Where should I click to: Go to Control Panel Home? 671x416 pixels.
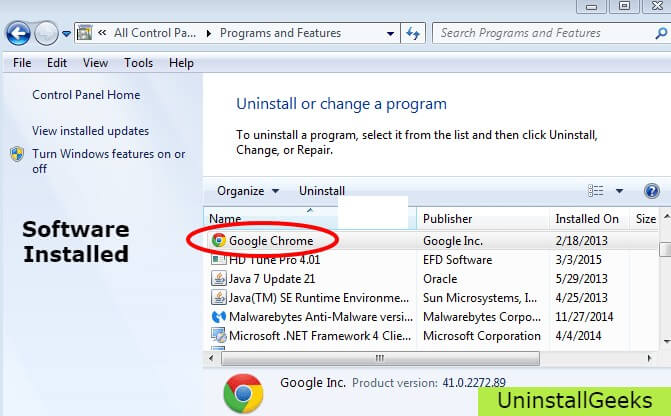[86, 95]
